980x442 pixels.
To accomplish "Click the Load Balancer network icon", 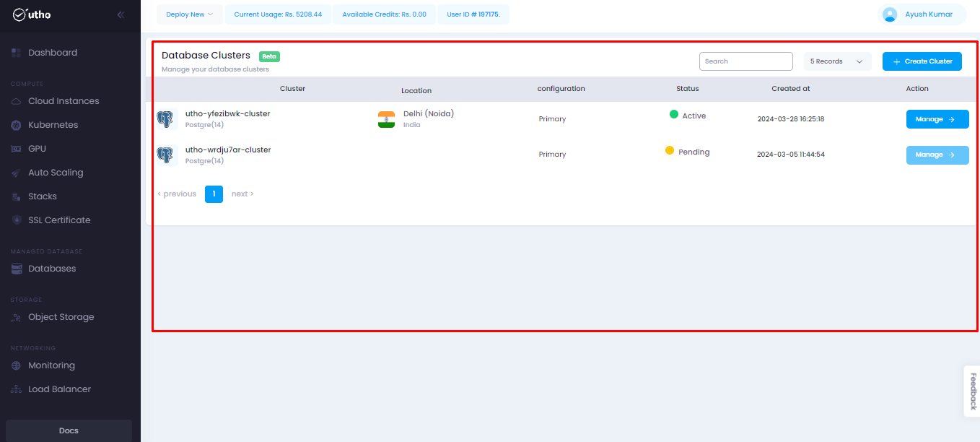I will [x=17, y=389].
